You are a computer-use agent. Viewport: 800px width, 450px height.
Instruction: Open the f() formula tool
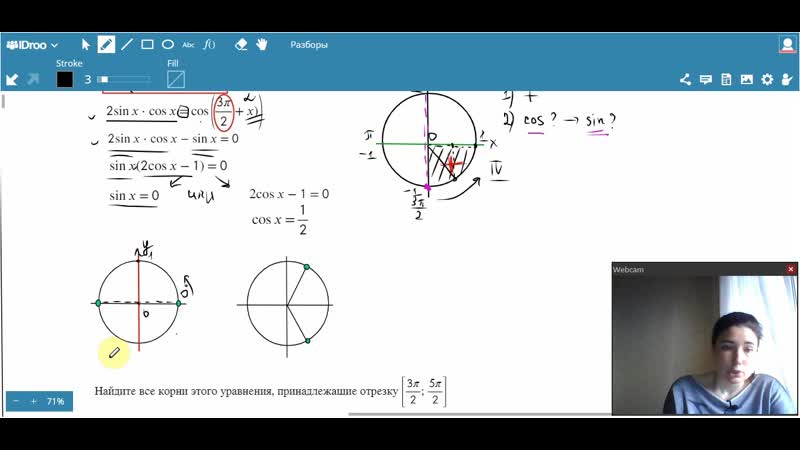tap(209, 44)
